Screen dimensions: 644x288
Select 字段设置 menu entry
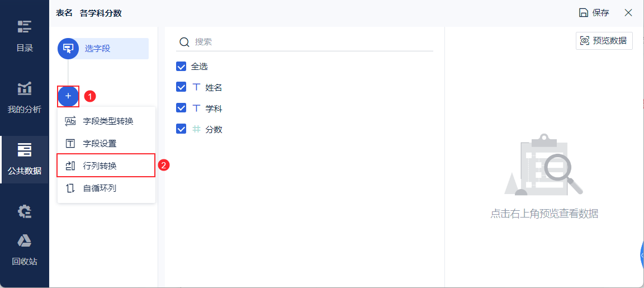coord(100,144)
